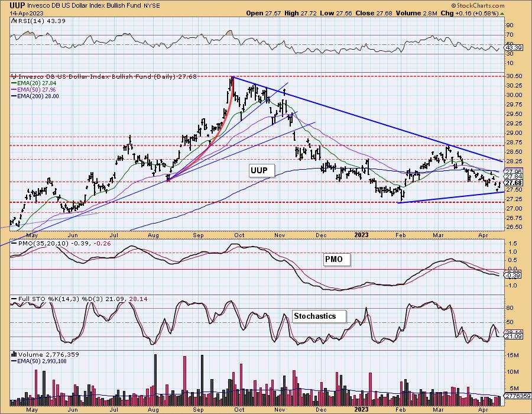Click the 1.5 level on the PMO axis
This screenshot has height=414, width=532.
point(512,243)
